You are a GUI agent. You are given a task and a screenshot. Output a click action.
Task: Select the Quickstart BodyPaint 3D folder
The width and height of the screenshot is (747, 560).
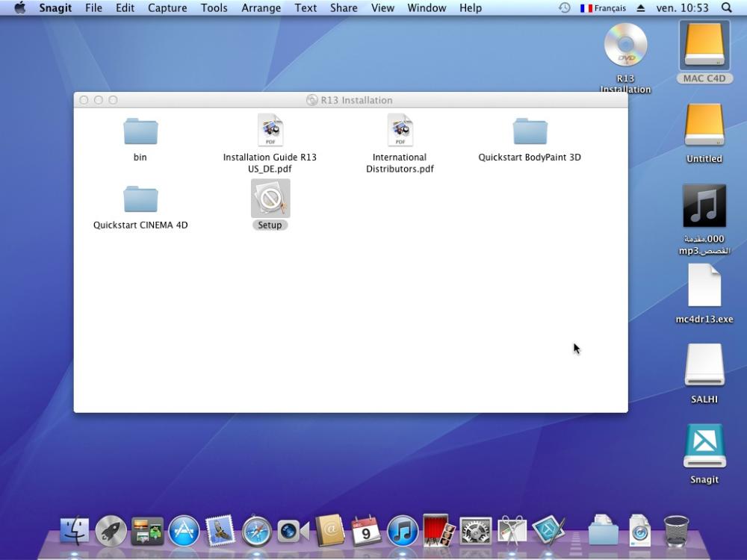pos(530,131)
